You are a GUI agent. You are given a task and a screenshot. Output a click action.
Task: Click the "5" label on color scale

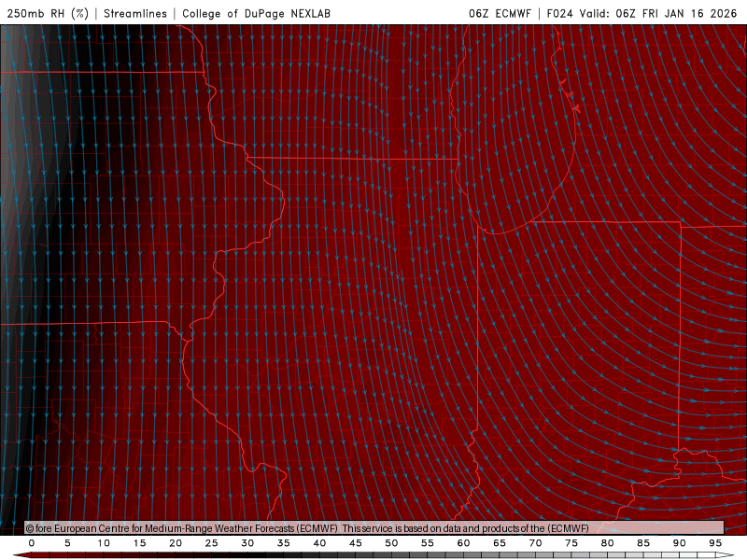click(x=67, y=543)
